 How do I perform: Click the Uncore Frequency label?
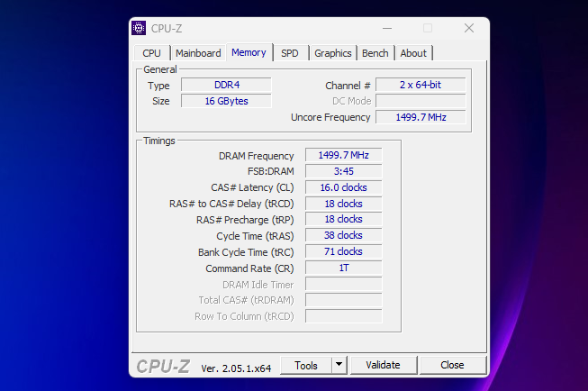click(330, 117)
